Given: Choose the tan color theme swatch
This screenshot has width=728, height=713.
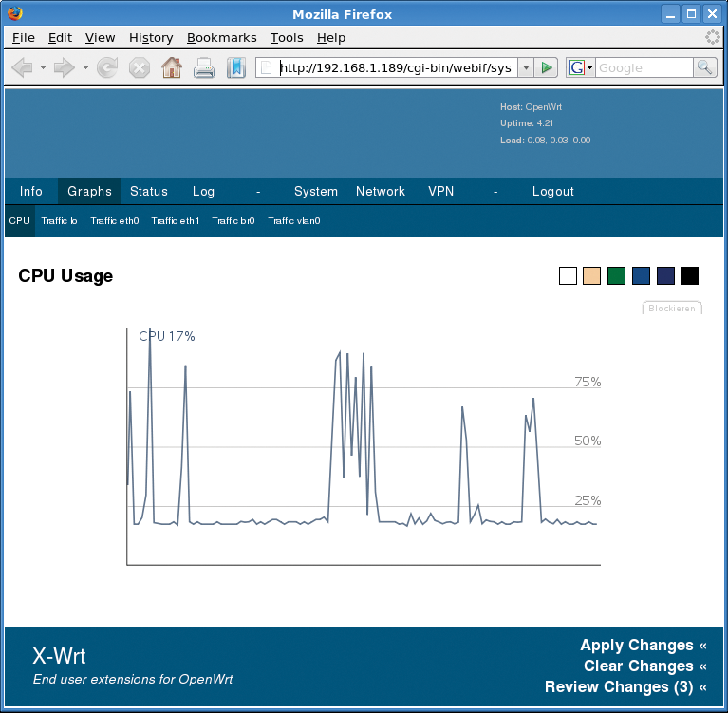Looking at the screenshot, I should (591, 275).
